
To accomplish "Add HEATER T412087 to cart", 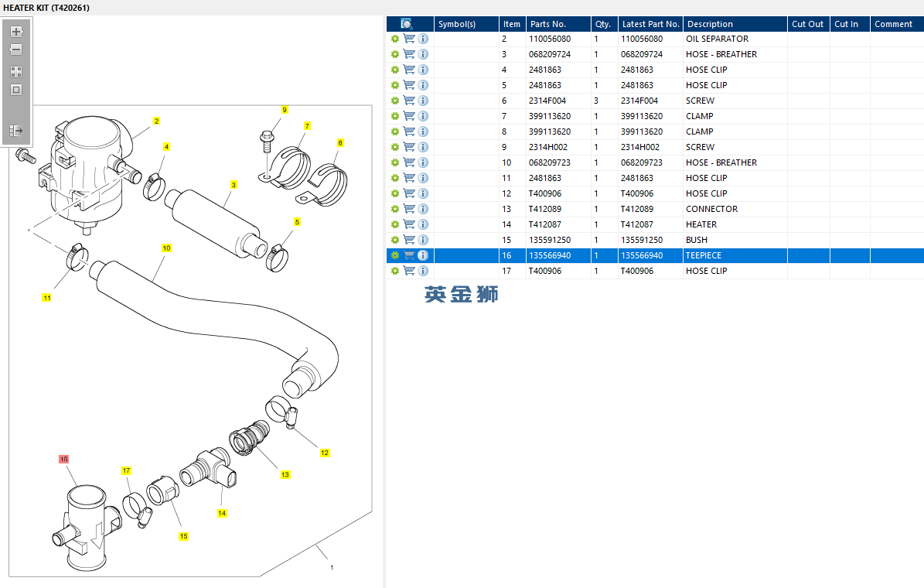I will (409, 224).
